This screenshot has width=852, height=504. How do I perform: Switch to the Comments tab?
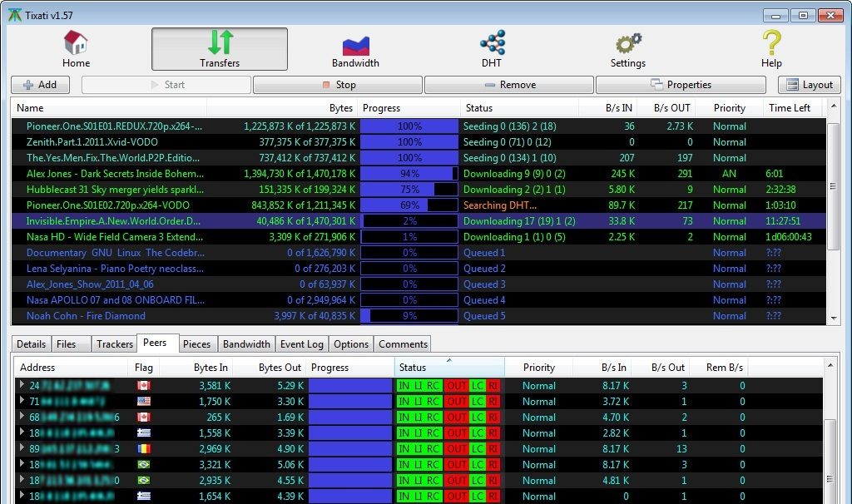pyautogui.click(x=403, y=343)
